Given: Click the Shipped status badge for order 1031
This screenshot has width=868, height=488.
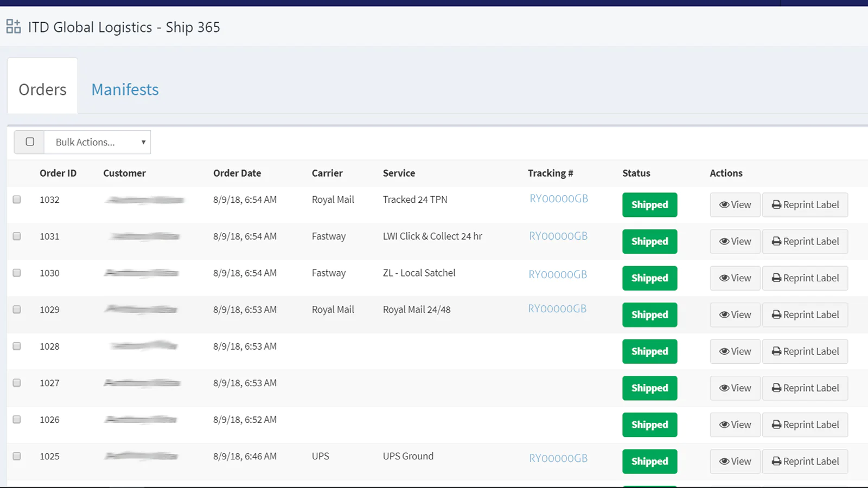Looking at the screenshot, I should [x=649, y=242].
